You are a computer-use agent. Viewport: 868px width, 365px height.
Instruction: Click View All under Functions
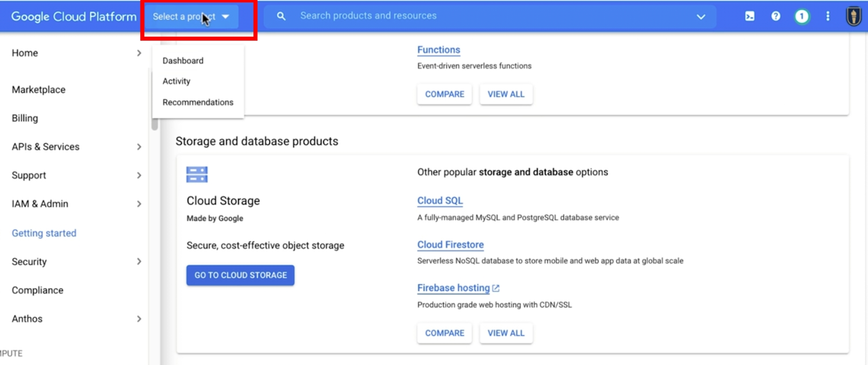(x=506, y=94)
